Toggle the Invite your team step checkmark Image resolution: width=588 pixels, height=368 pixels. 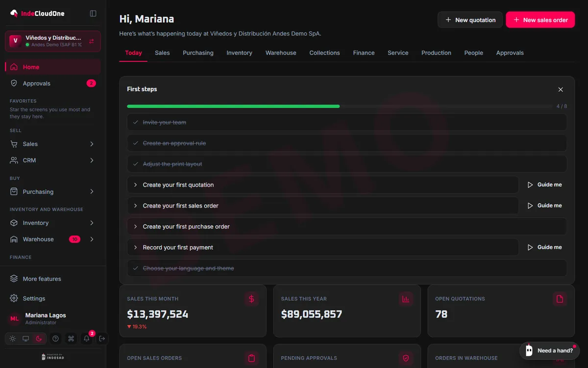click(x=136, y=122)
